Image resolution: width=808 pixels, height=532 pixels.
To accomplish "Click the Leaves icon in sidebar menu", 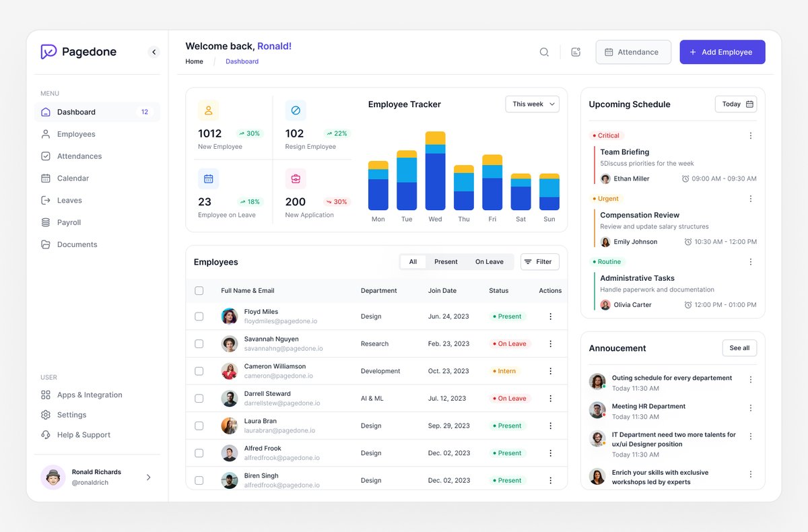I will pyautogui.click(x=47, y=200).
